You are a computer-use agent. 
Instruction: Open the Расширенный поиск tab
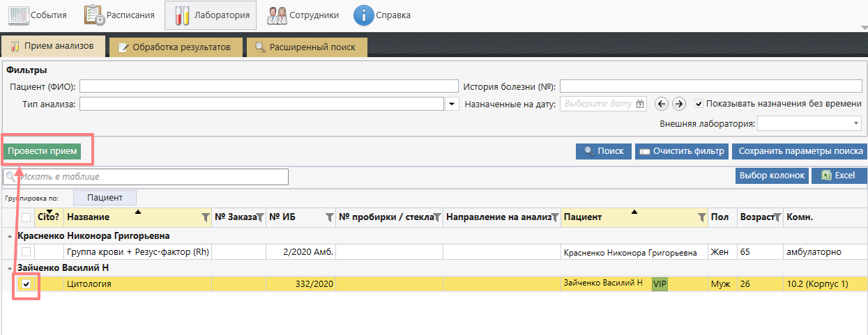tap(305, 47)
